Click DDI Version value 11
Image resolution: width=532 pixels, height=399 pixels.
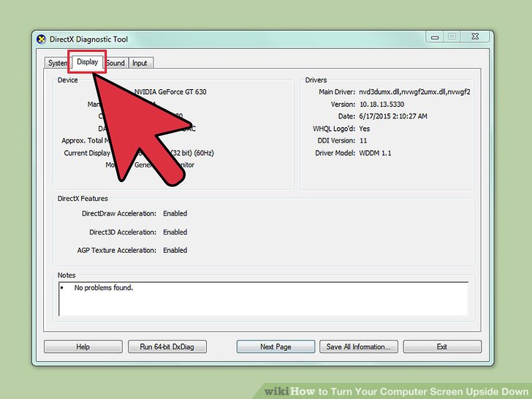[x=363, y=140]
